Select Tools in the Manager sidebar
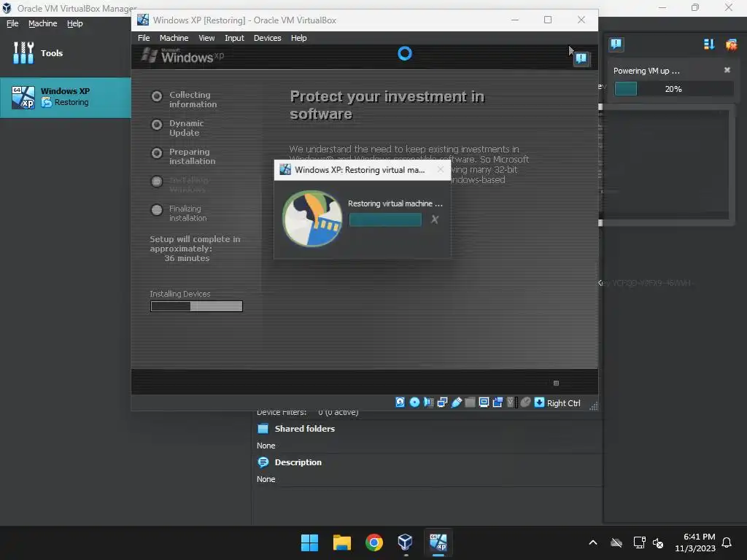 tap(65, 52)
